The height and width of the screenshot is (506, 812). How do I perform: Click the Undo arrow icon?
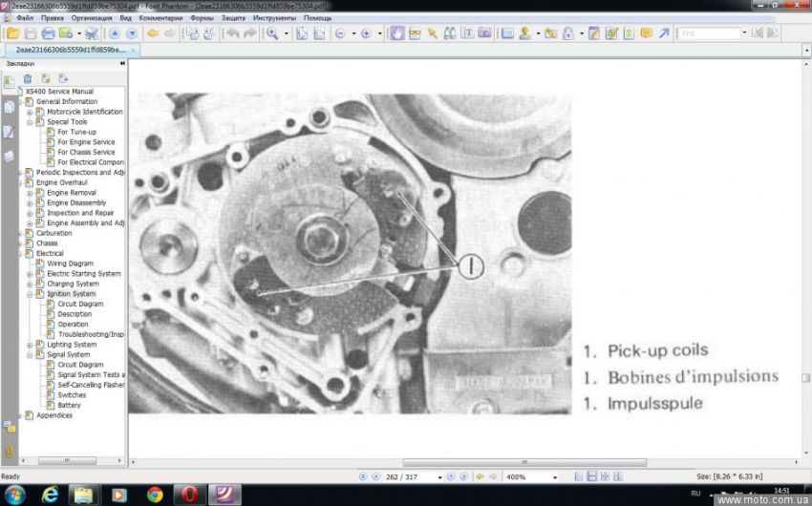(x=233, y=33)
